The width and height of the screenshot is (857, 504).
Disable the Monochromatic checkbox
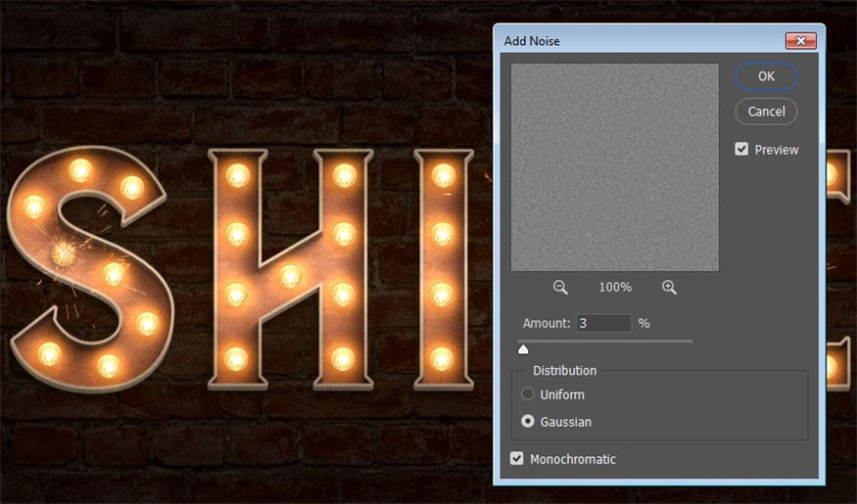(x=517, y=458)
